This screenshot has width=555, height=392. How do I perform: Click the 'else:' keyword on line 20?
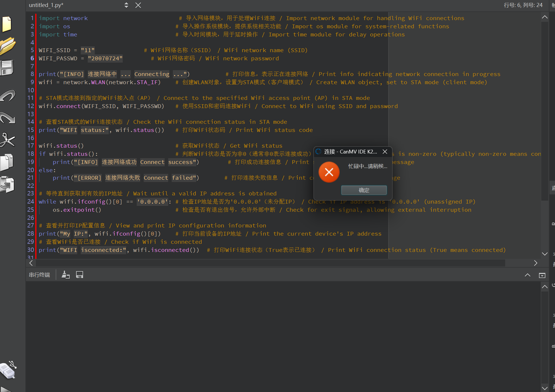[47, 170]
